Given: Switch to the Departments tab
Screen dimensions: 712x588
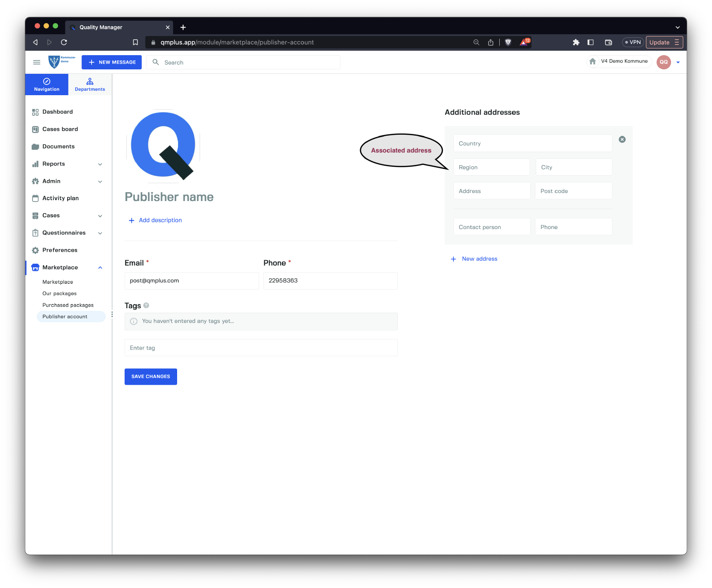Looking at the screenshot, I should point(90,85).
